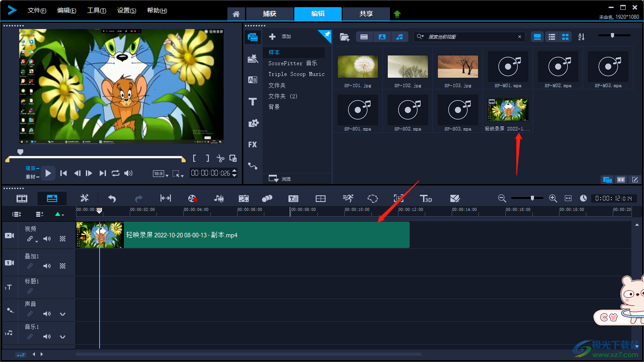Mute the 声音 track
Screen dimensions: 644x362
[47, 314]
